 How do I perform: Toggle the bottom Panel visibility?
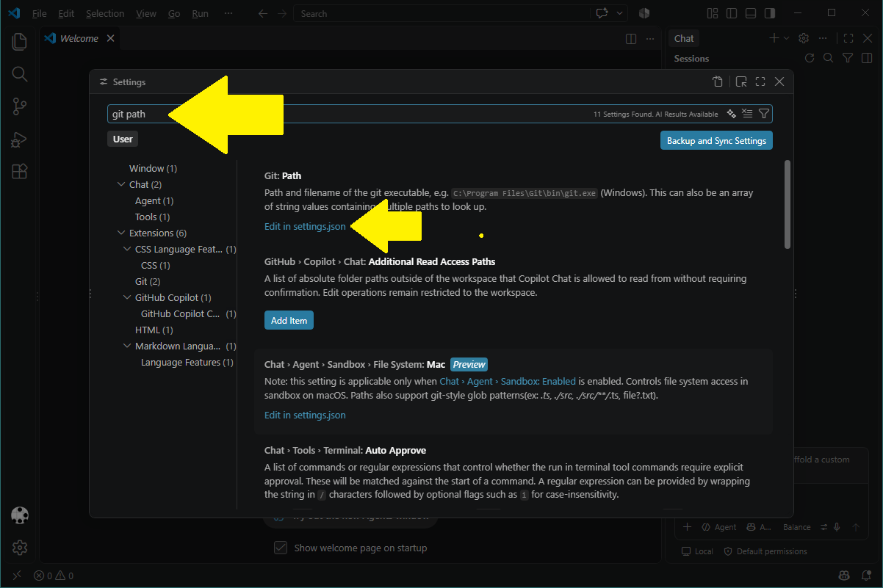(751, 13)
